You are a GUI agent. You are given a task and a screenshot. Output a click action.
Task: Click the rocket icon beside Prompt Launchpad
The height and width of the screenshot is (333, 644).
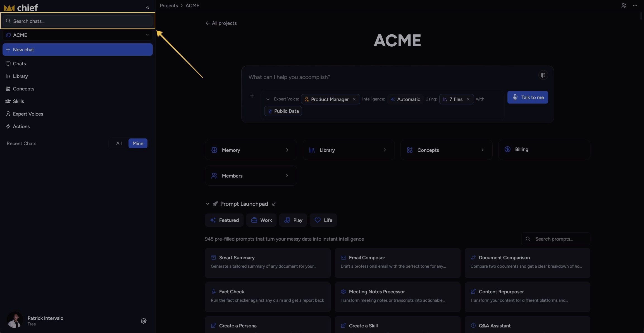[x=215, y=204]
